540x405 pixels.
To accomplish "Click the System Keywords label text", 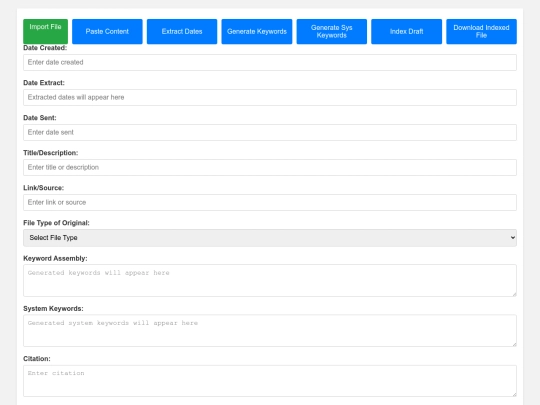I will tap(53, 309).
